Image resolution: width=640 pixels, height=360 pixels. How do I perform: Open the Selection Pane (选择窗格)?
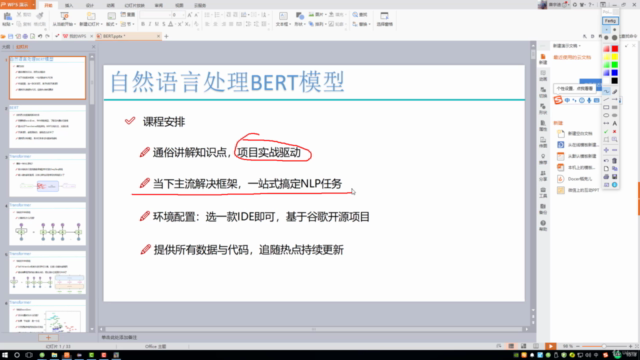[384, 19]
